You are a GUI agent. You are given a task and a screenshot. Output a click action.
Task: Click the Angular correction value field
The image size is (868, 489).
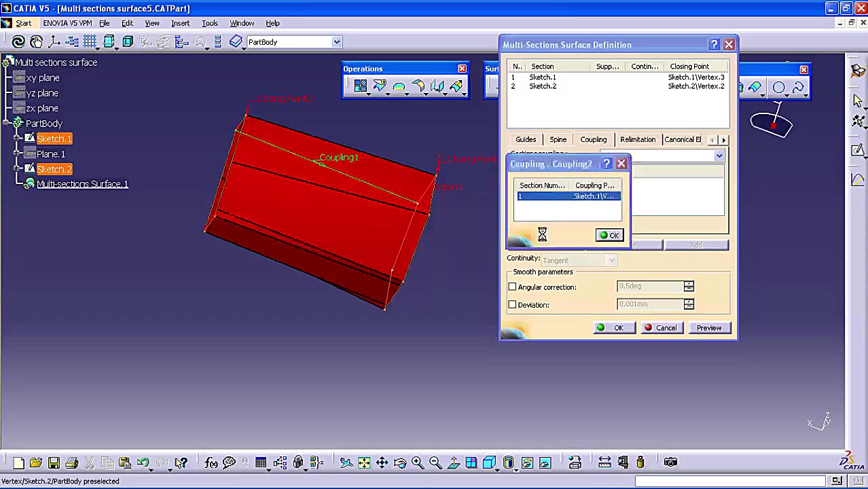[649, 287]
